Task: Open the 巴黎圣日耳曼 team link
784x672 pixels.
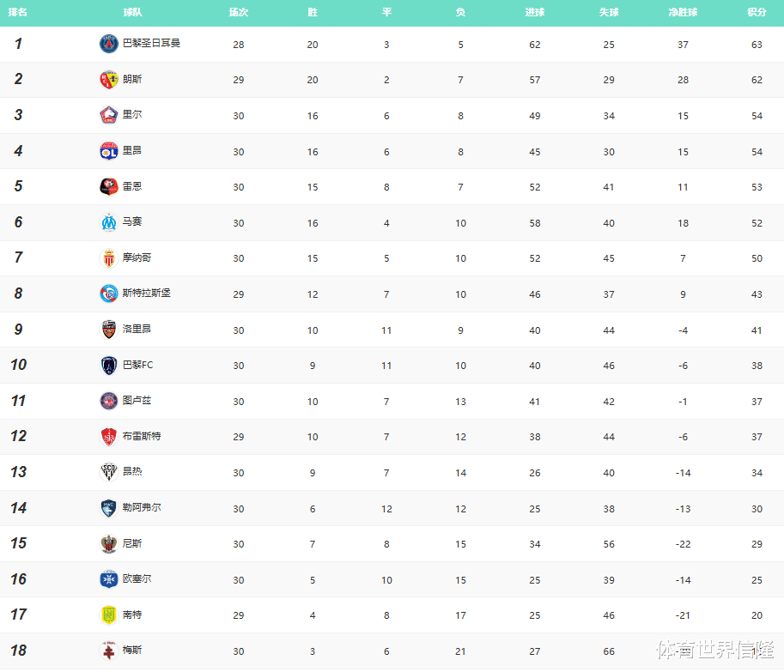Action: (151, 43)
